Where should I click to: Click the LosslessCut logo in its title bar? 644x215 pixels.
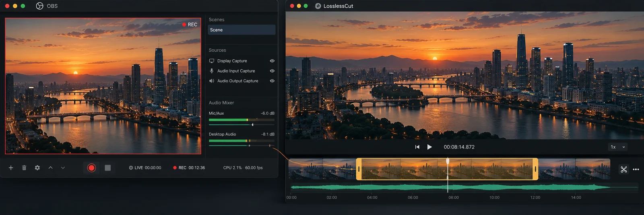pos(318,6)
